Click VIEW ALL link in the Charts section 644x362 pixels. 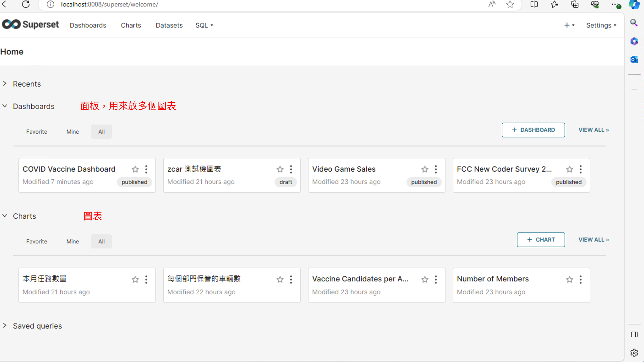[x=593, y=240]
